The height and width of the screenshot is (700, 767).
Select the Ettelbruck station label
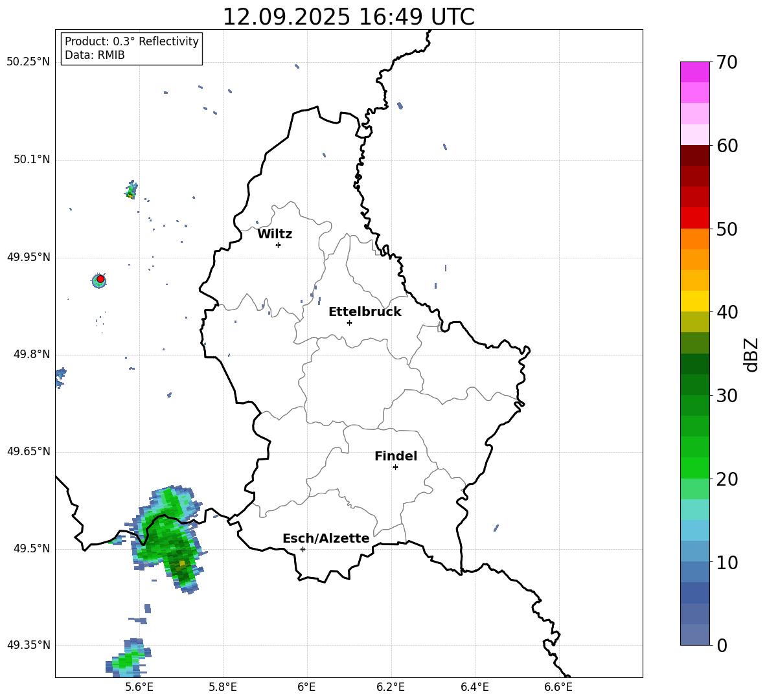365,312
